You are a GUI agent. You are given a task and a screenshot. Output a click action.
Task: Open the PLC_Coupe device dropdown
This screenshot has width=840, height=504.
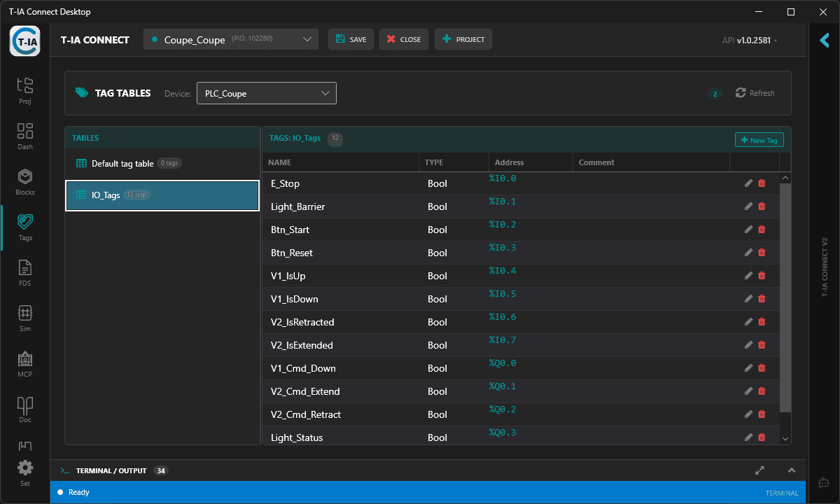tap(266, 92)
